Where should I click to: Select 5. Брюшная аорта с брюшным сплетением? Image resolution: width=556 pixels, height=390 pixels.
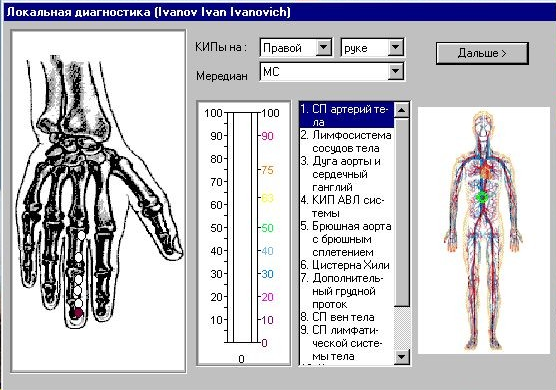[347, 239]
